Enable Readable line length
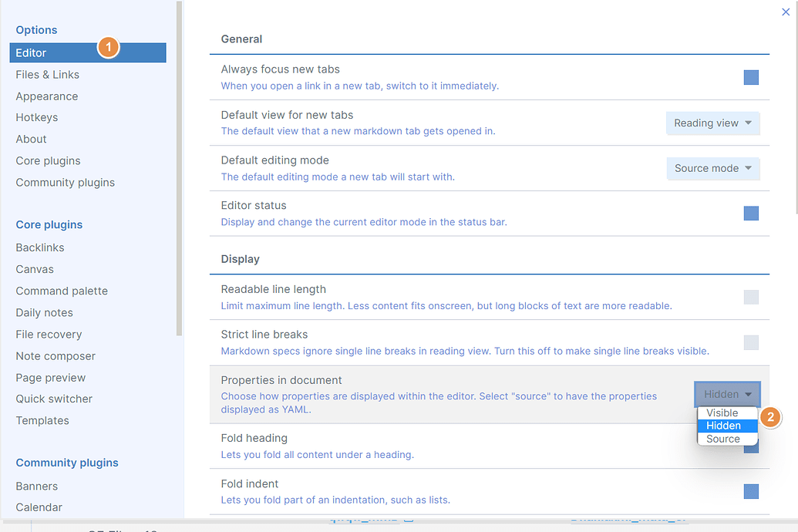The image size is (798, 532). tap(751, 298)
